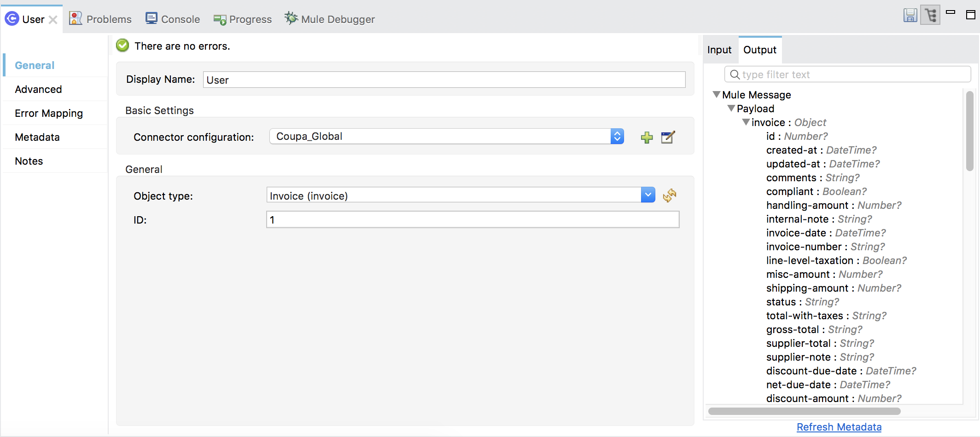Add a new connector configuration with plus icon
980x437 pixels.
(647, 137)
